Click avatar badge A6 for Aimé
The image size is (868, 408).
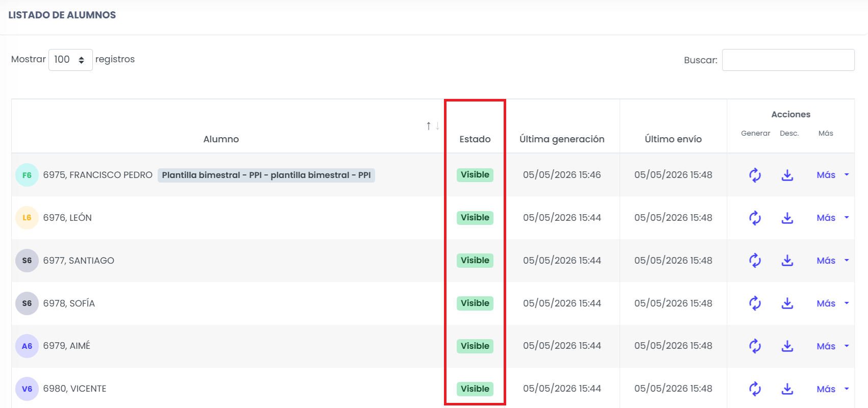pyautogui.click(x=27, y=346)
